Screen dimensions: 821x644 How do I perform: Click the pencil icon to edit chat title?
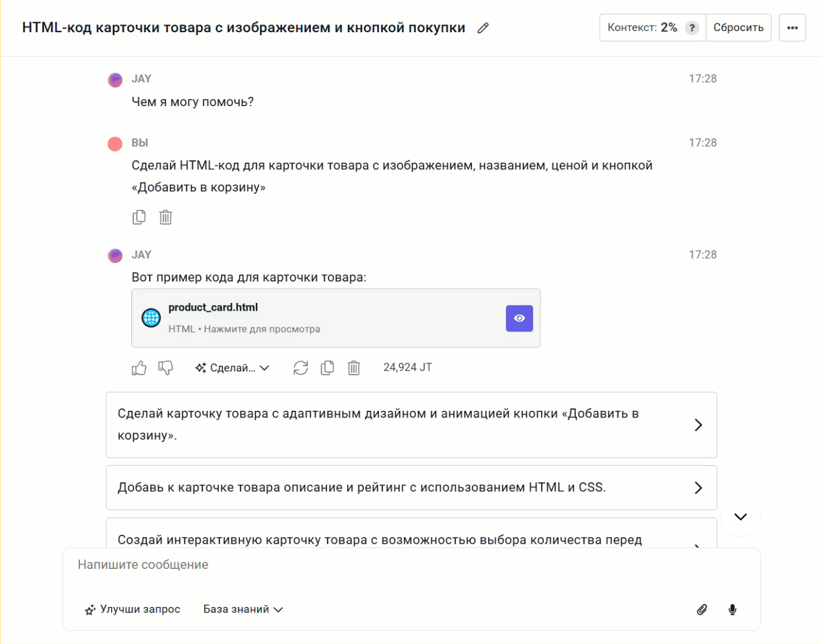pos(483,28)
